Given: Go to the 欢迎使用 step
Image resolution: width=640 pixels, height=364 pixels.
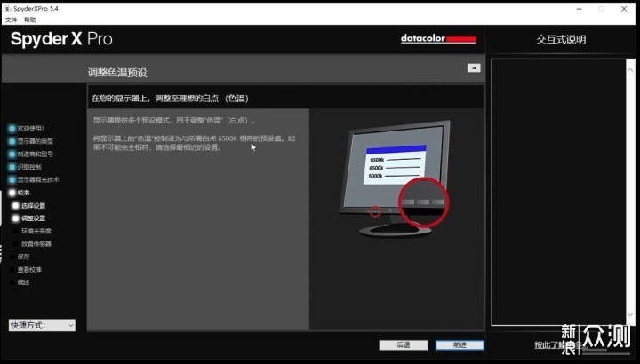Looking at the screenshot, I should 26,129.
